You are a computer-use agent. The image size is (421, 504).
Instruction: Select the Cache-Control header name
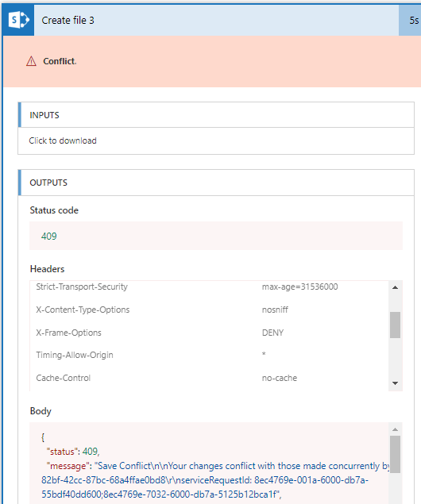(64, 378)
